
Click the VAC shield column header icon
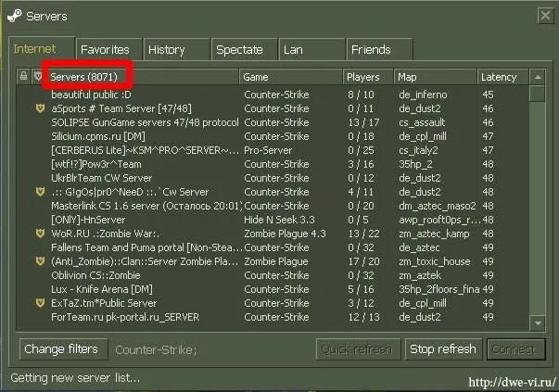[38, 76]
